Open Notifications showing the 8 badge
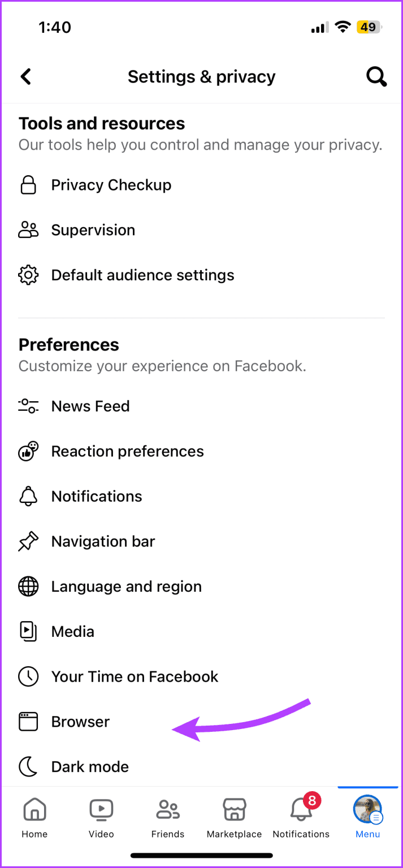Viewport: 403px width, 868px height. [x=301, y=817]
